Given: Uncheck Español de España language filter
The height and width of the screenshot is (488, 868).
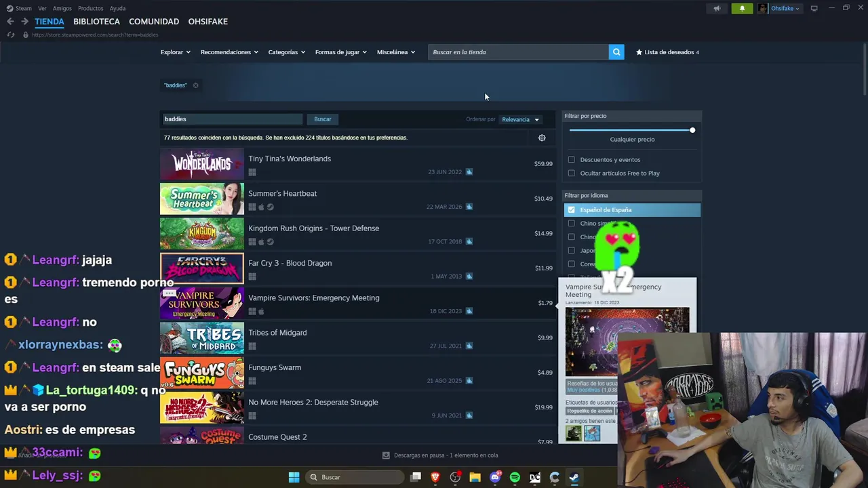Looking at the screenshot, I should coord(571,210).
